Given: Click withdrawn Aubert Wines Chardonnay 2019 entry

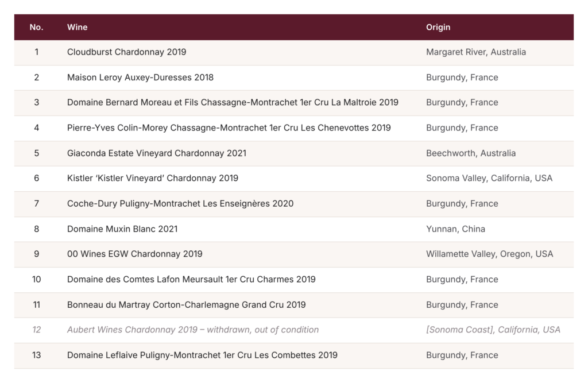Looking at the screenshot, I should (193, 330).
